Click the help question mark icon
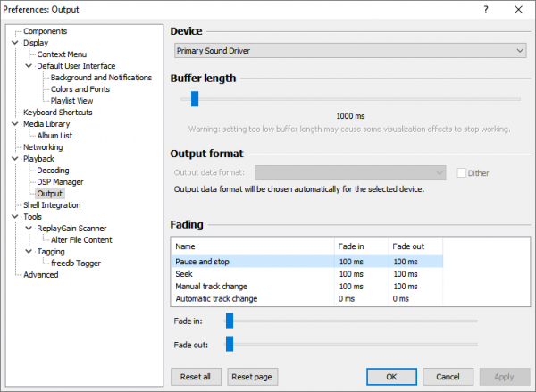Viewport: 536px width, 392px height. click(x=486, y=10)
